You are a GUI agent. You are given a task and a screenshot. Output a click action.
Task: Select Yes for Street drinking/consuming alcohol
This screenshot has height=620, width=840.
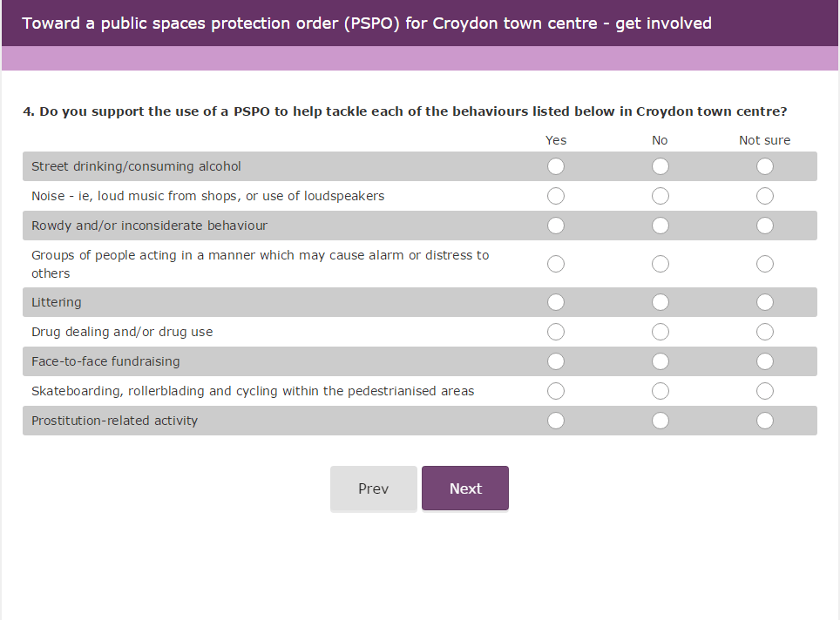click(556, 166)
